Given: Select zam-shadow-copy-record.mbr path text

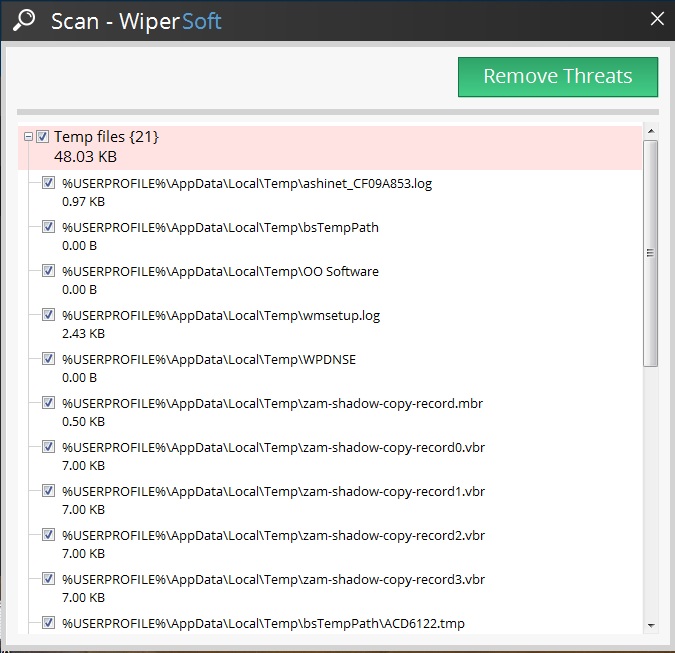Looking at the screenshot, I should [x=272, y=404].
